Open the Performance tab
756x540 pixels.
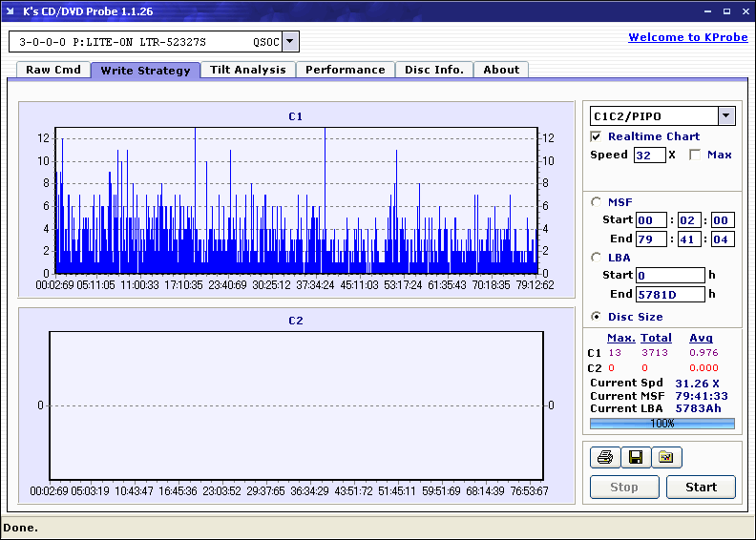click(x=346, y=70)
